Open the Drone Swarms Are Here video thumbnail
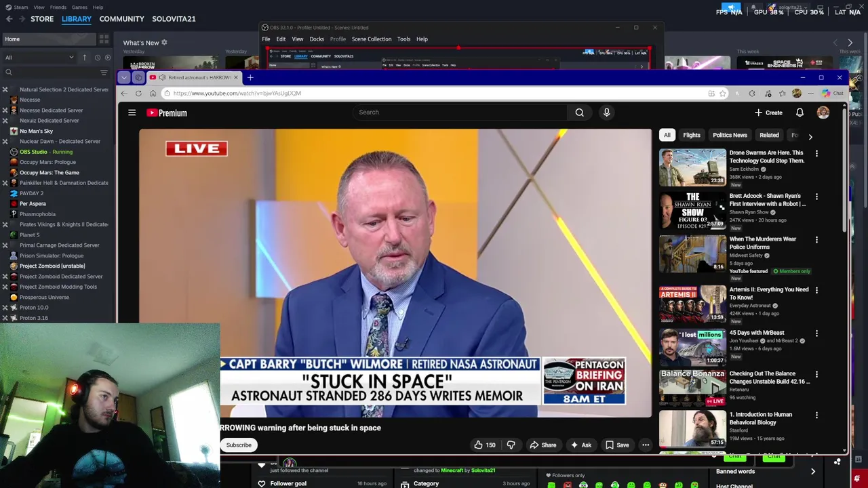The image size is (868, 488). 692,167
